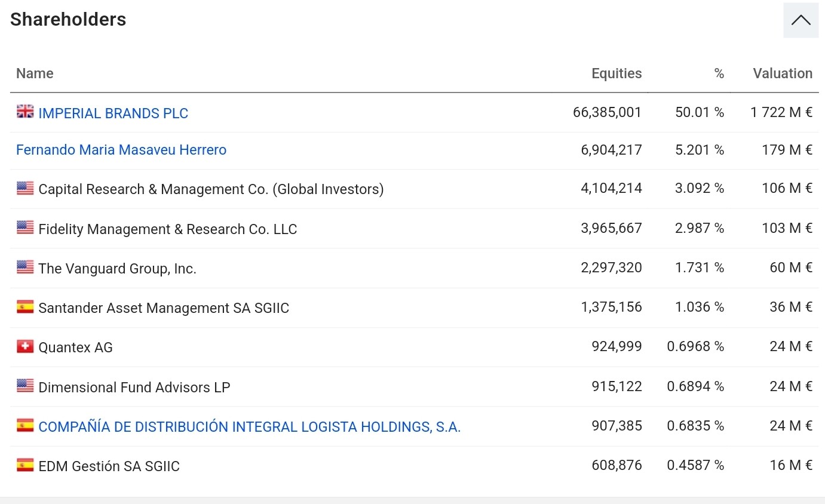
Task: Click valuation 36 M €
Action: [x=791, y=307]
